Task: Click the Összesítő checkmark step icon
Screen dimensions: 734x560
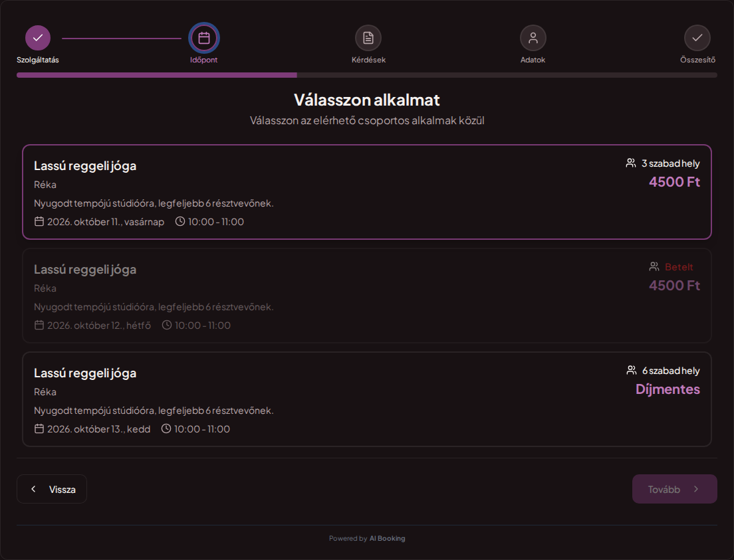Action: (697, 38)
